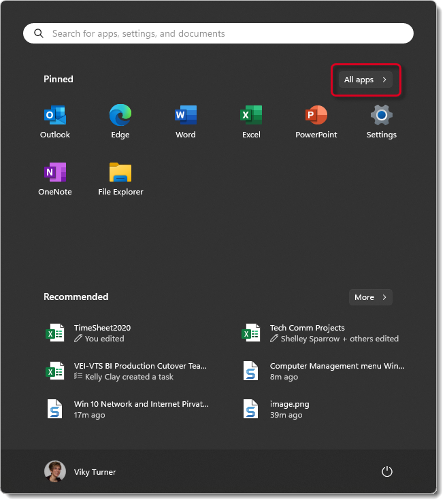Viewport: 447px width, 504px height.
Task: Click the Power button icon
Action: pos(386,471)
